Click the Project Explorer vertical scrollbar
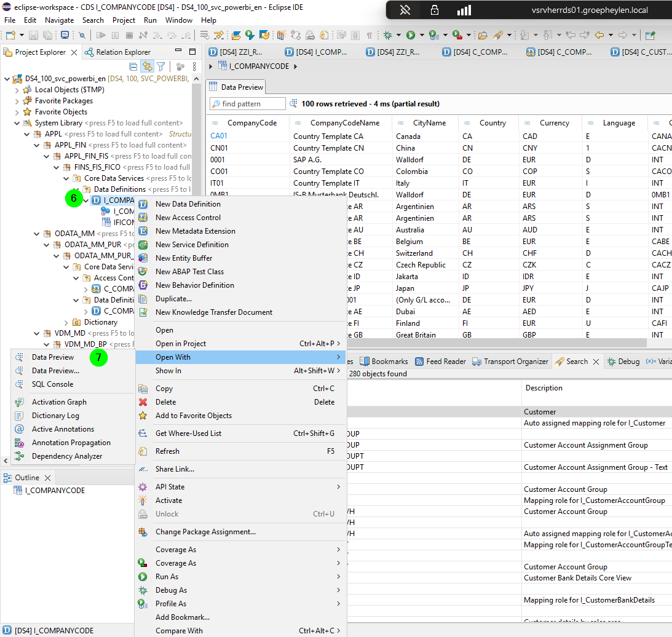The width and height of the screenshot is (672, 637). (196, 141)
